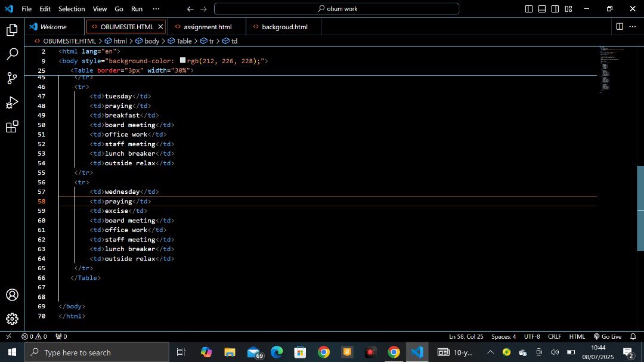Open the Mail app on taskbar

(x=254, y=352)
